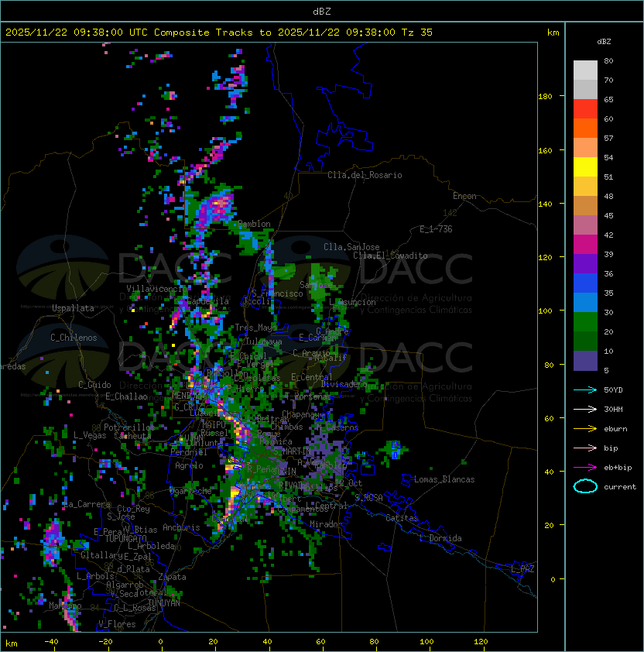Screen dimensions: 644x652
Task: Click the yellow eburn arrow legend icon
Action: (585, 429)
